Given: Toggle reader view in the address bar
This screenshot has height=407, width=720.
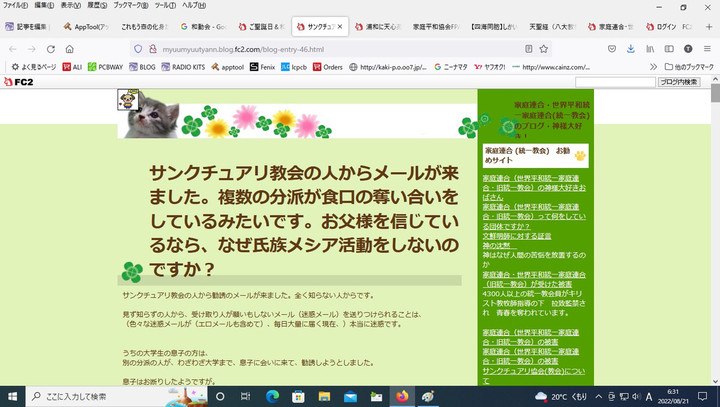Looking at the screenshot, I should (x=529, y=48).
